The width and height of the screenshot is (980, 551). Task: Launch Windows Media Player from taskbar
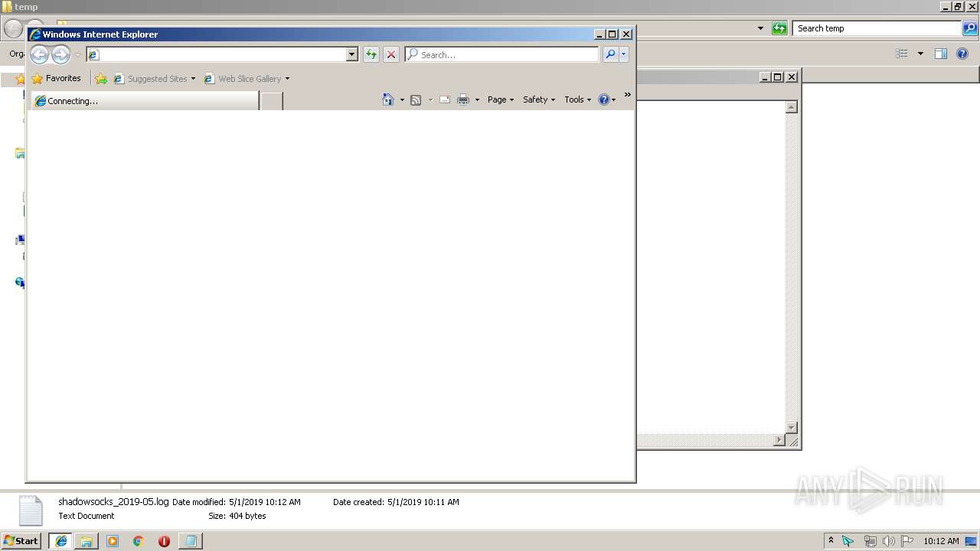click(x=113, y=540)
